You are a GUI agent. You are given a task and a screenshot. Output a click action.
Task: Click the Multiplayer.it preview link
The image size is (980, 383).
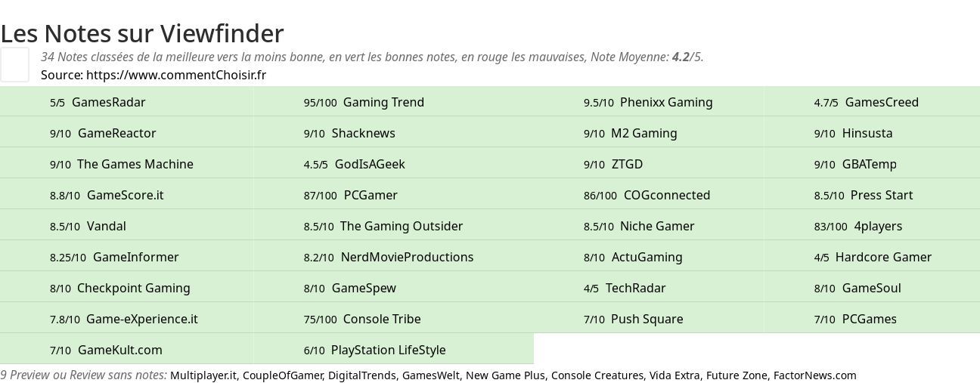tap(203, 375)
